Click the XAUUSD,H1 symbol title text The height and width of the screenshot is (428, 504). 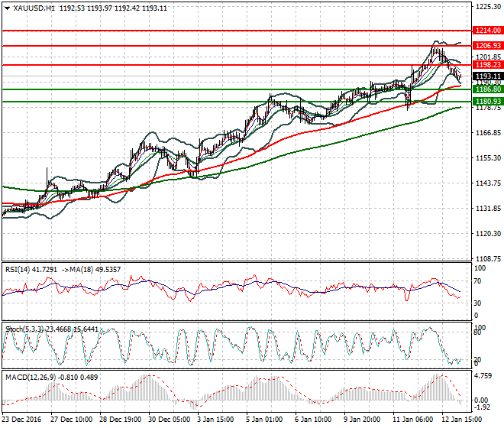[x=34, y=8]
